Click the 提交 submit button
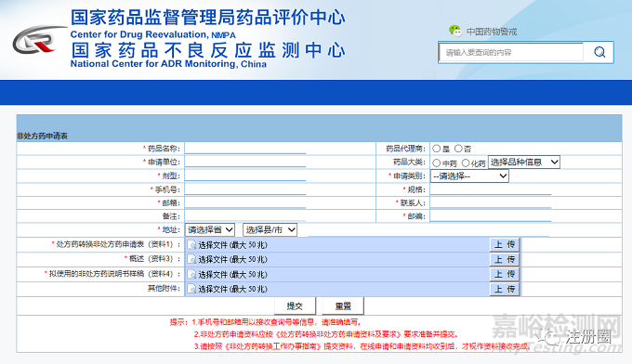 (x=295, y=306)
